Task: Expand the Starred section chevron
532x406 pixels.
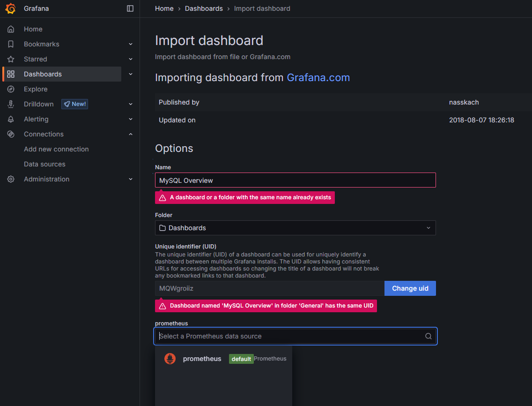Action: tap(131, 59)
